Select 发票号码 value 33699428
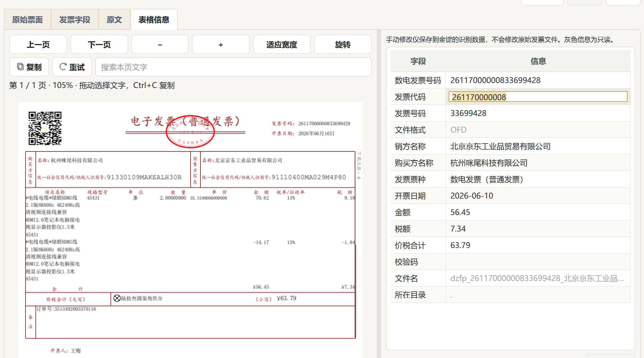The width and height of the screenshot is (644, 358). pyautogui.click(x=468, y=113)
